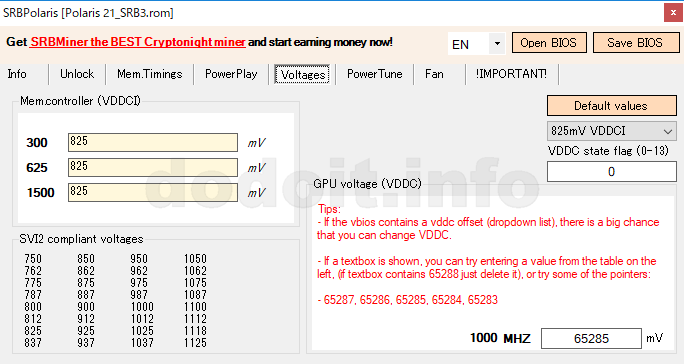The width and height of the screenshot is (684, 364).
Task: Click the Save BIOS button
Action: click(636, 43)
